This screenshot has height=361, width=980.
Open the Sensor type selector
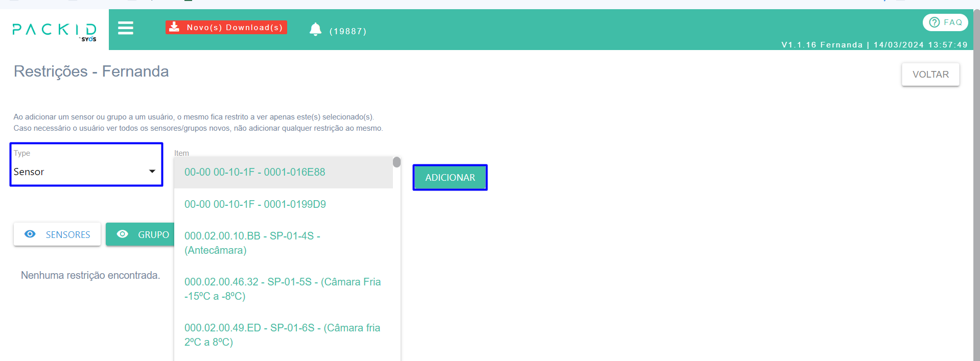[77, 172]
